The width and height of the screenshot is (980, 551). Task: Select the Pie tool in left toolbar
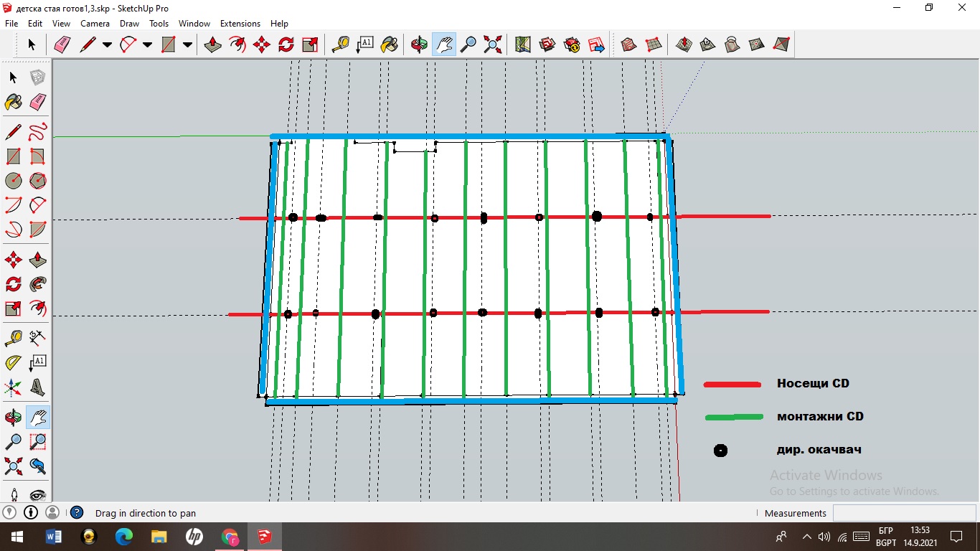(38, 230)
